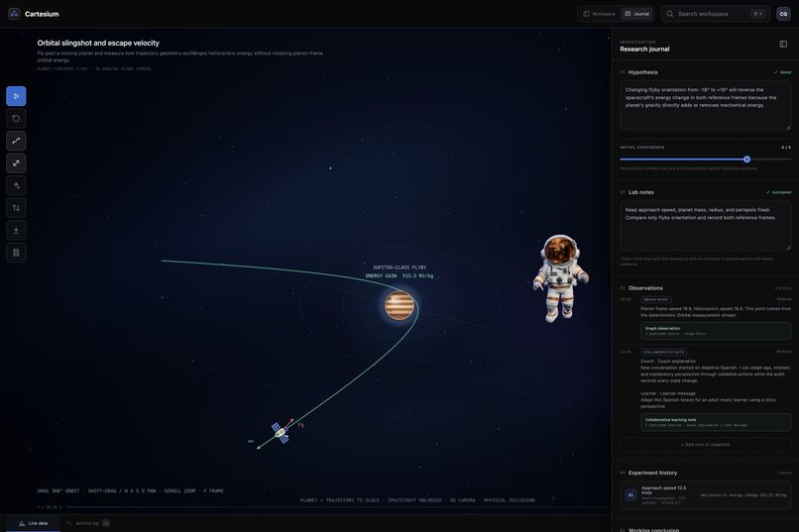This screenshot has width=799, height=532.
Task: Click the Working conclusion heading
Action: pyautogui.click(x=654, y=530)
